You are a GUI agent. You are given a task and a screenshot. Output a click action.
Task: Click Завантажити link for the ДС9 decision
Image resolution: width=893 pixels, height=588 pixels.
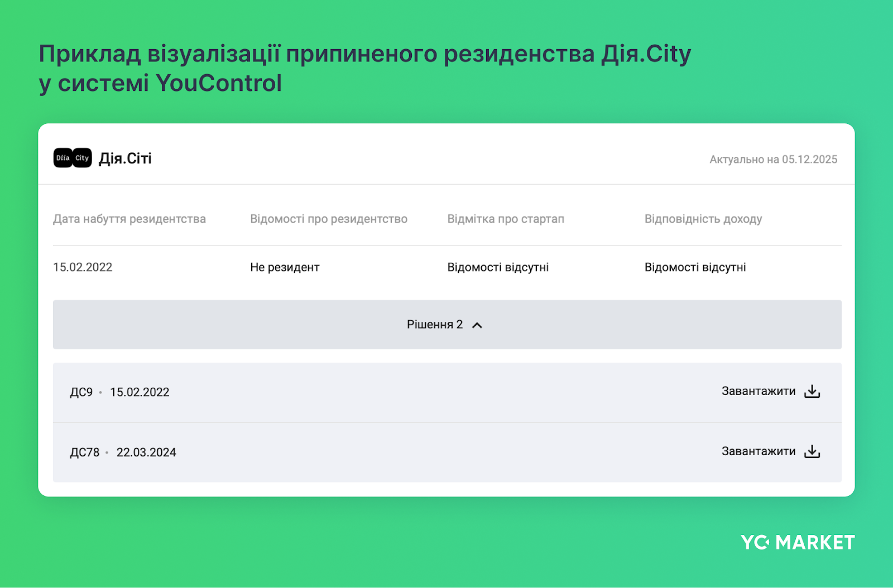pyautogui.click(x=758, y=391)
